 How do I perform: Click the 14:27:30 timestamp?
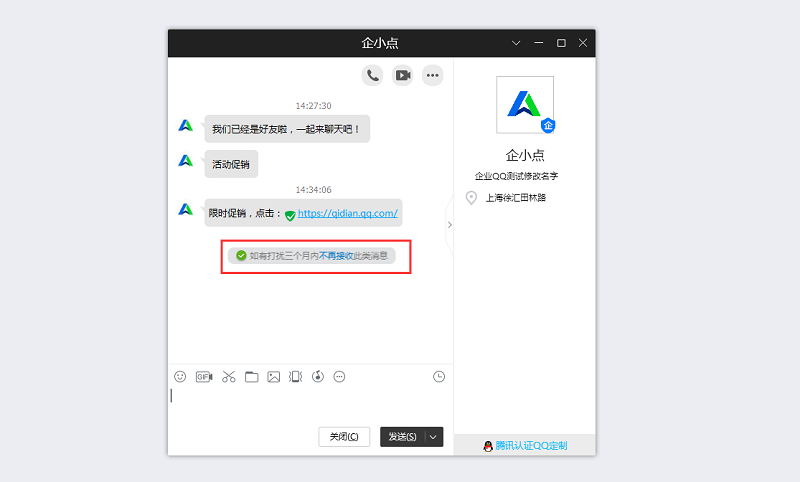(x=313, y=106)
